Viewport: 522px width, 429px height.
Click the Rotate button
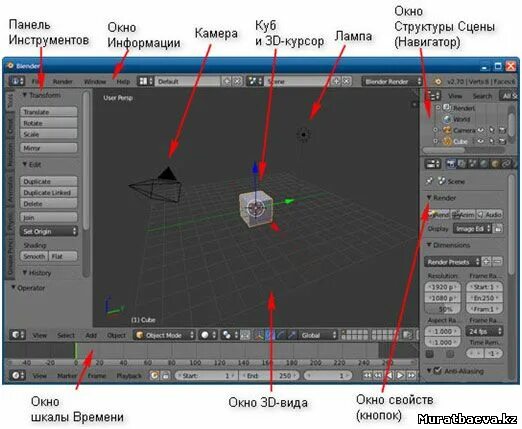tap(49, 123)
